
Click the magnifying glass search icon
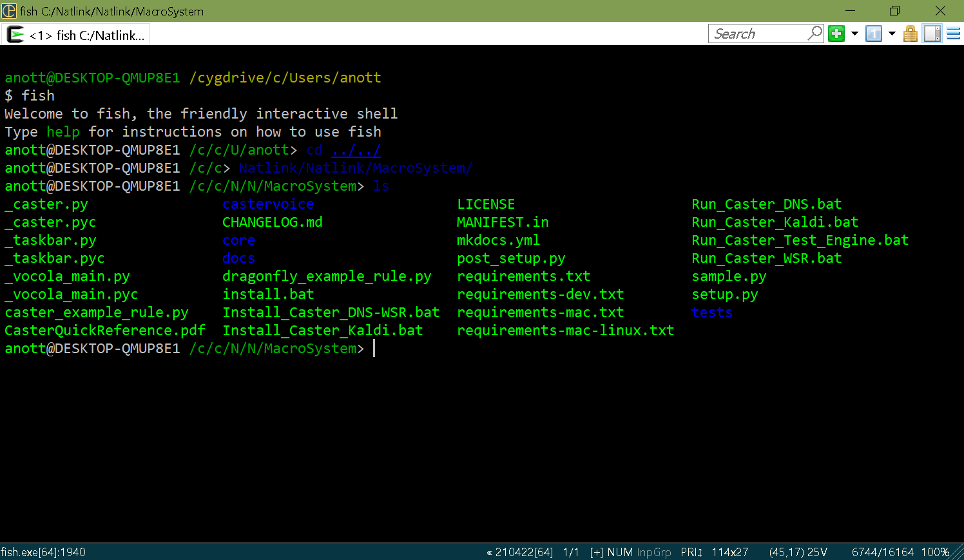click(815, 33)
